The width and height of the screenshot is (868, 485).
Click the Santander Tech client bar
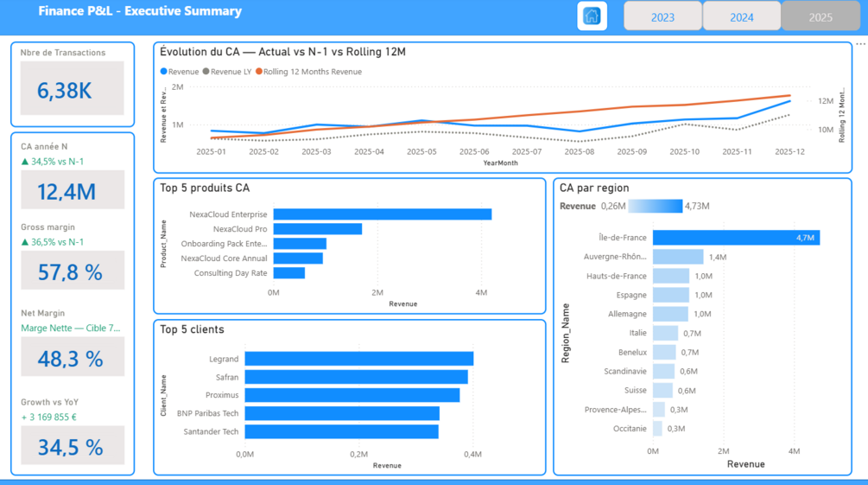[341, 431]
